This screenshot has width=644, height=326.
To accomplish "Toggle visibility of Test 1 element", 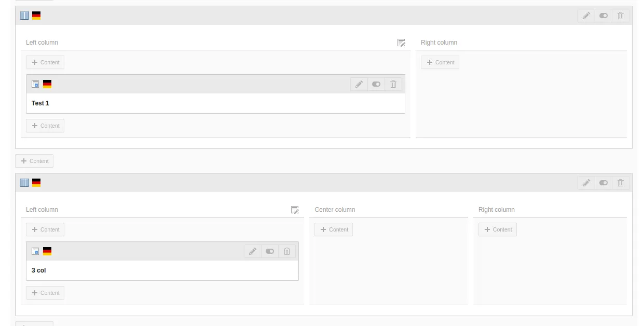I will [x=376, y=84].
